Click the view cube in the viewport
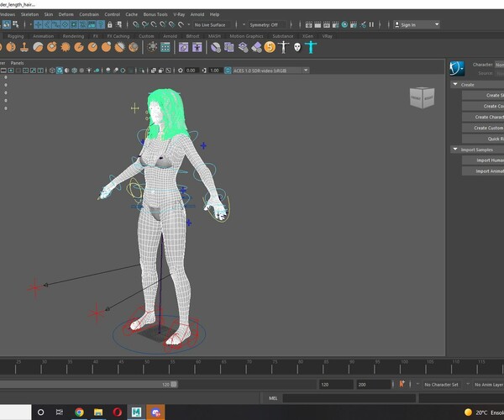Screen dimensions: 504x420 [x=422, y=97]
